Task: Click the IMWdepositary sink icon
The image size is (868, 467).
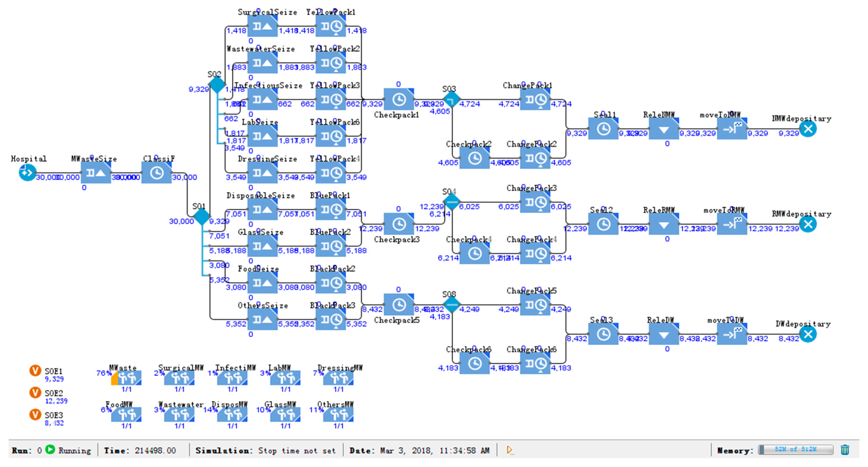Action: coord(808,129)
